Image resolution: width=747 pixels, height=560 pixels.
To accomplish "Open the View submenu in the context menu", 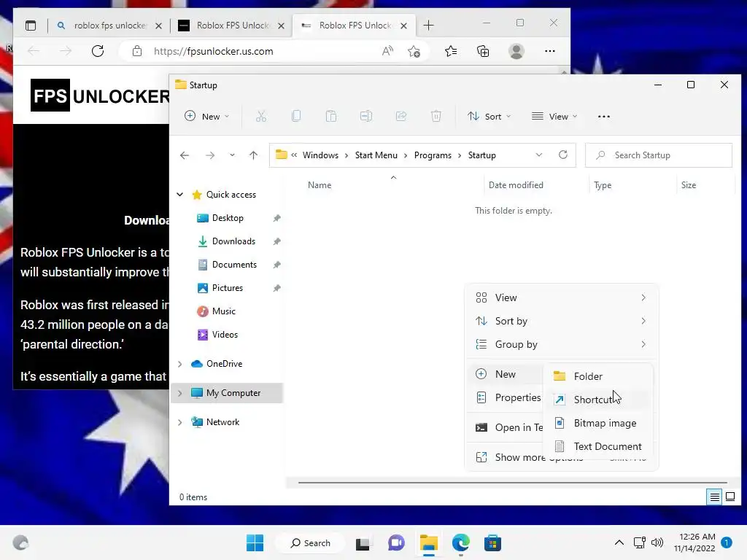I will 561,297.
